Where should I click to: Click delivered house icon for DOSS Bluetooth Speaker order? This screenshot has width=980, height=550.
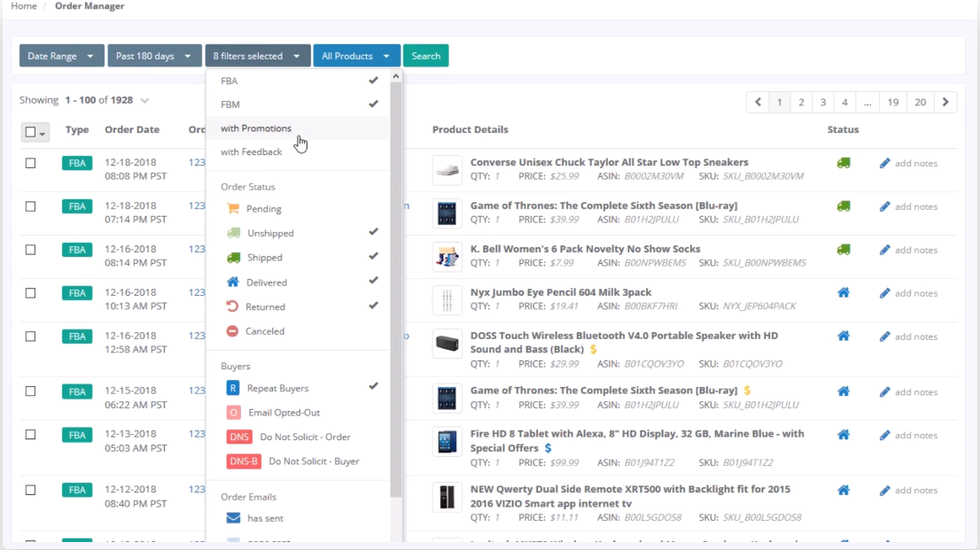click(844, 336)
